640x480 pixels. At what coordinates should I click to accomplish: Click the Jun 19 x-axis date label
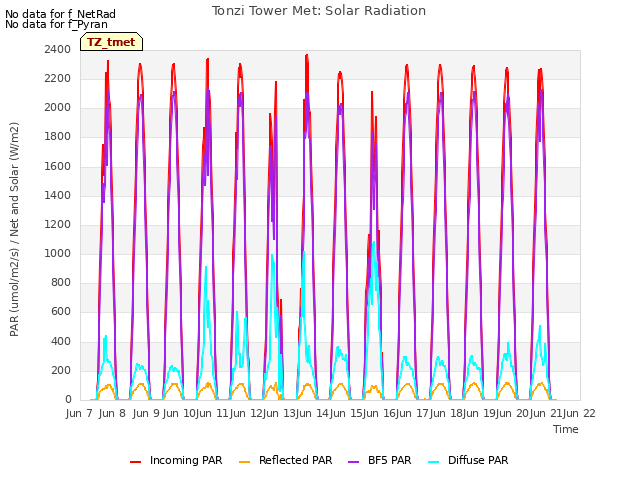(480, 413)
